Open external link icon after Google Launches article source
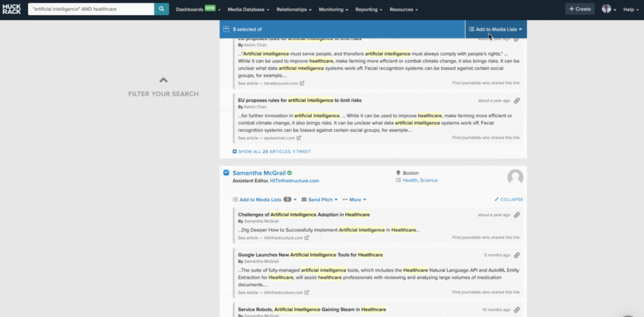Image resolution: width=644 pixels, height=317 pixels. coord(306,292)
